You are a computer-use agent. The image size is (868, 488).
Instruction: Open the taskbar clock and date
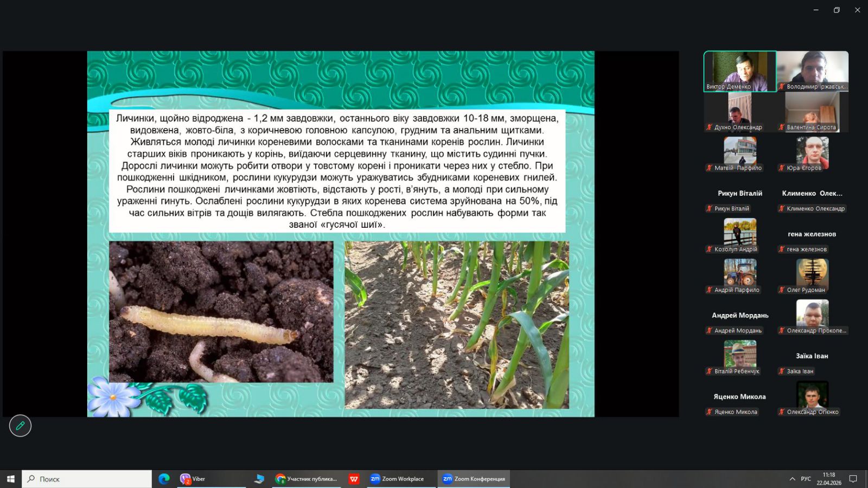[828, 479]
